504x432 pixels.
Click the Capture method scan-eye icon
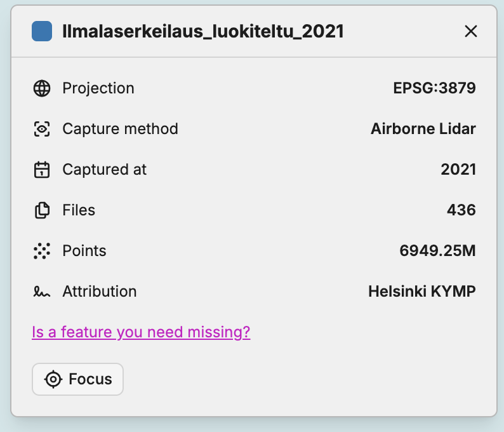click(42, 129)
